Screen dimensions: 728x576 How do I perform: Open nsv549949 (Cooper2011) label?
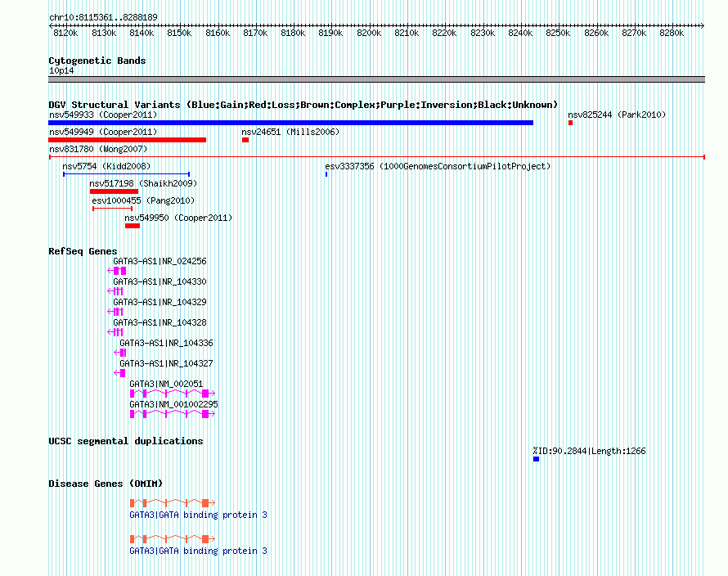click(103, 132)
